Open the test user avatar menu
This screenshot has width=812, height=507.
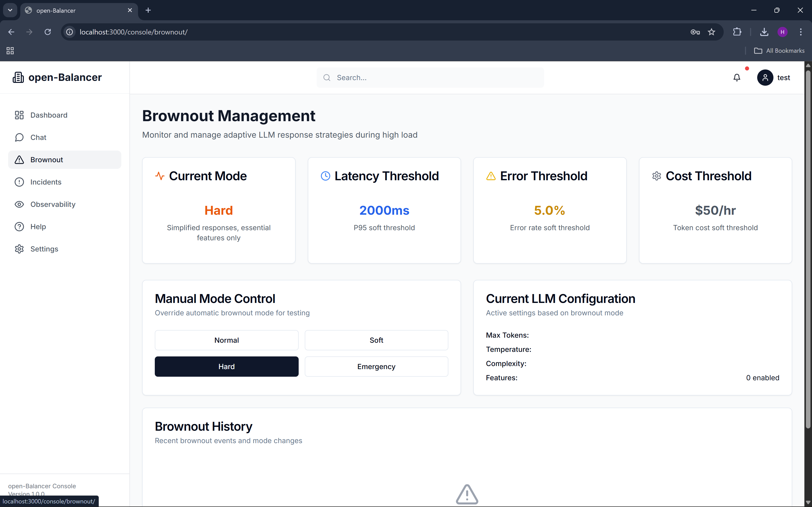(x=765, y=78)
